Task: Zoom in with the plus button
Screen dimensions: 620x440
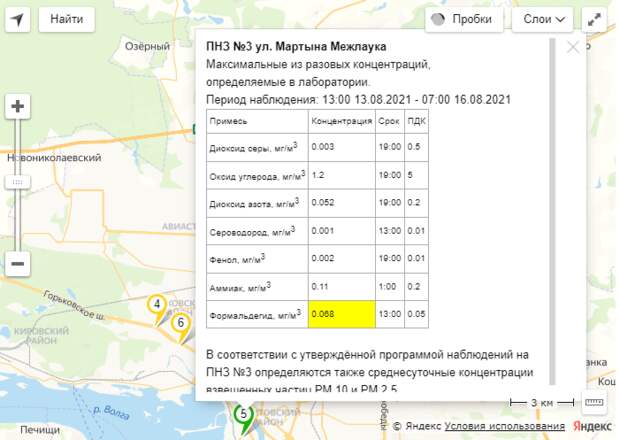Action: pyautogui.click(x=18, y=107)
